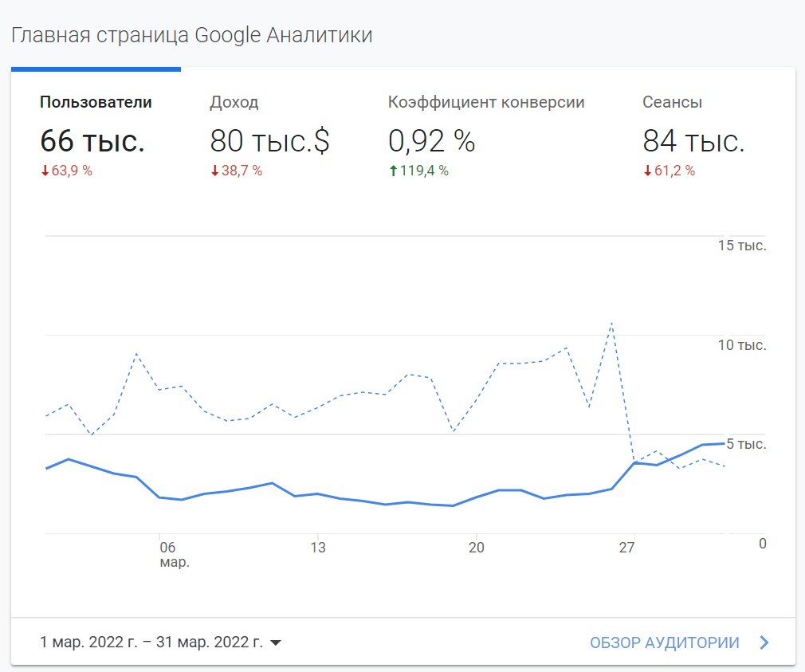Screen dimensions: 805x672
Task: Open the date range dropdown for March 2022
Action: pyautogui.click(x=161, y=643)
